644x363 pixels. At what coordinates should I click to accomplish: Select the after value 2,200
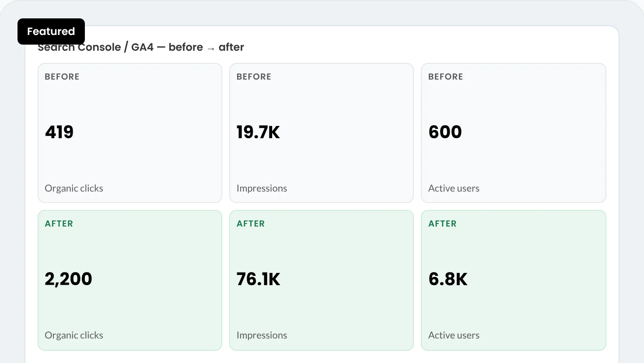coord(68,279)
